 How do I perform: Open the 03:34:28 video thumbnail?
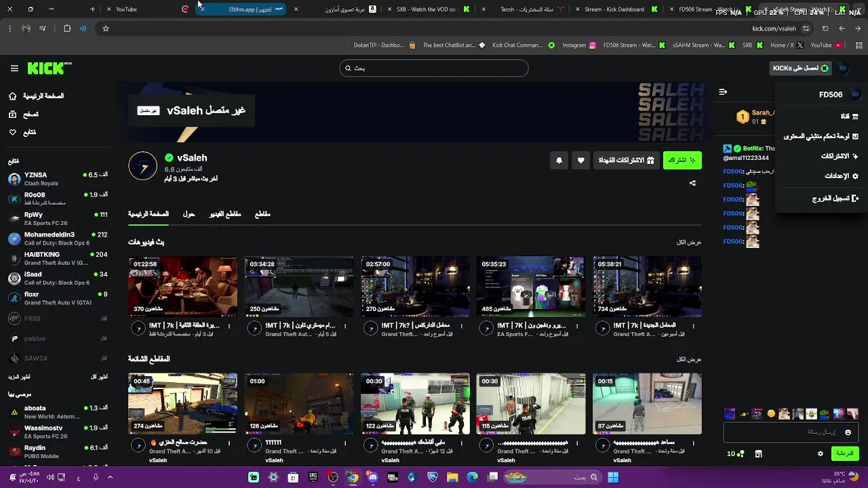[299, 286]
